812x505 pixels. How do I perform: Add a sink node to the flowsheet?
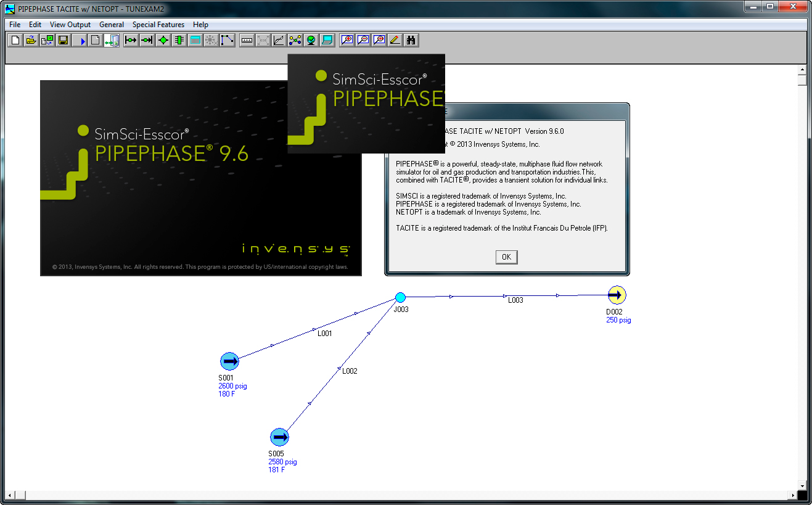[146, 39]
